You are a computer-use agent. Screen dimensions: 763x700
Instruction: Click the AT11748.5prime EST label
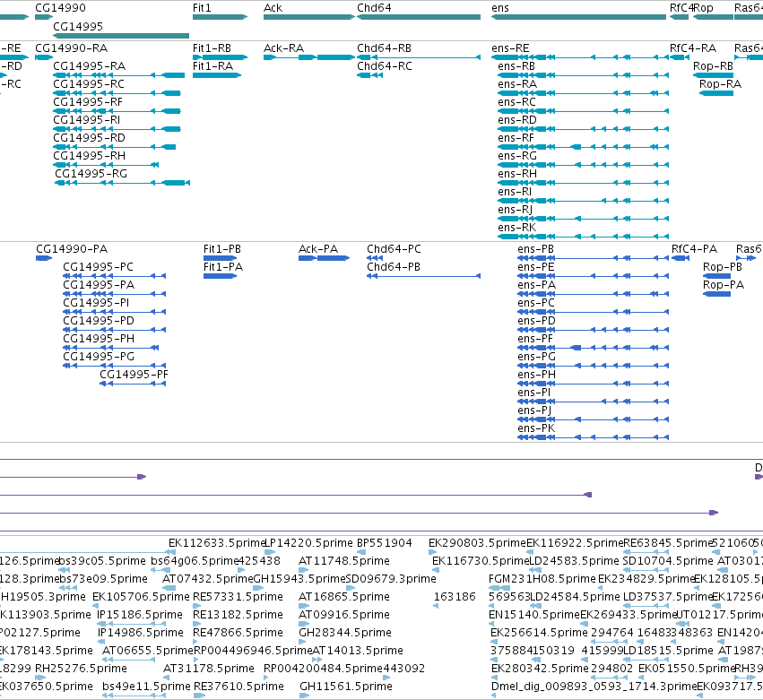point(344,561)
